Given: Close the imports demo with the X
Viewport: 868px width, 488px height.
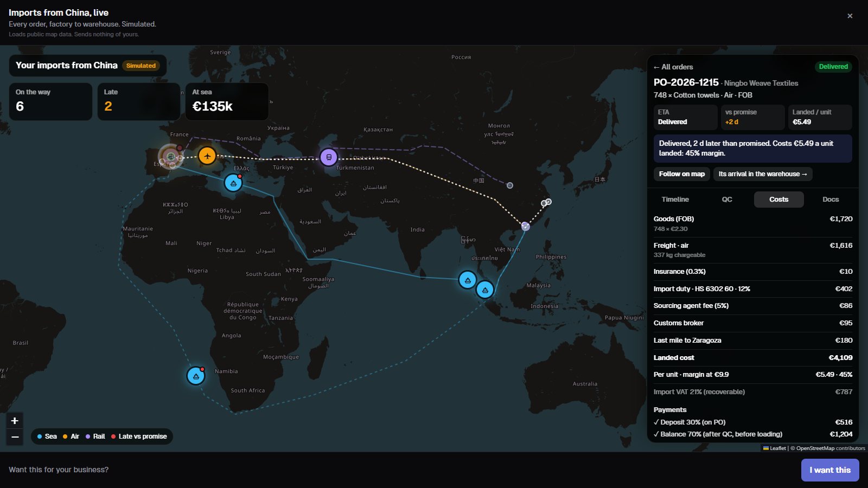Looking at the screenshot, I should coord(850,16).
